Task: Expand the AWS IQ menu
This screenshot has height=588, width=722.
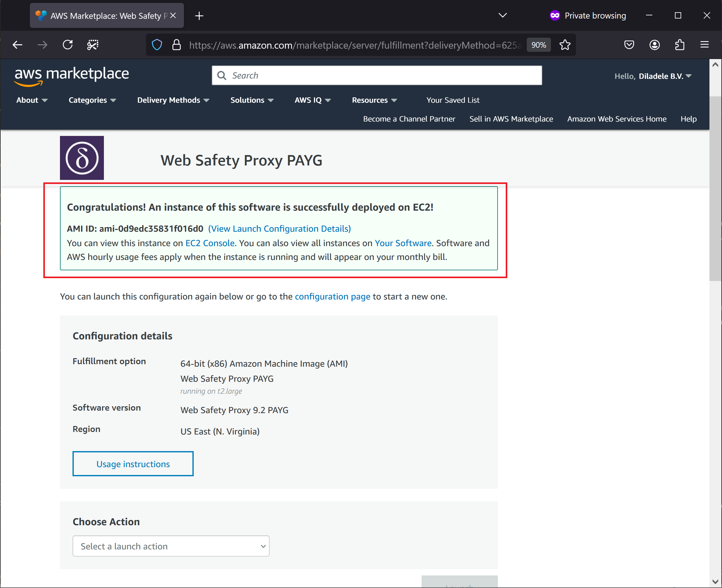Action: 313,100
